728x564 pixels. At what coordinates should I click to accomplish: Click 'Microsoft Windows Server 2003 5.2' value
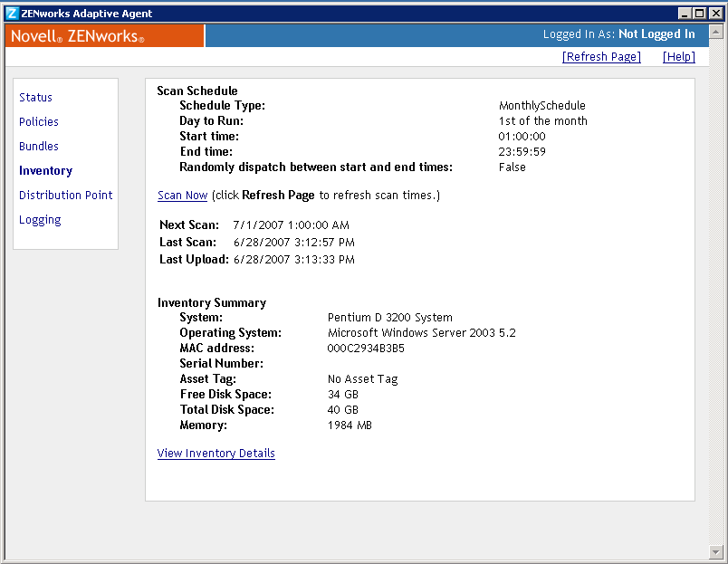tap(422, 333)
